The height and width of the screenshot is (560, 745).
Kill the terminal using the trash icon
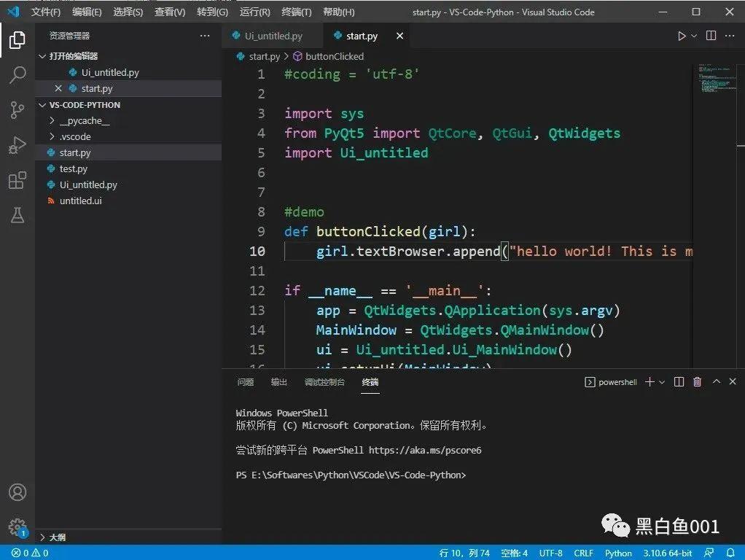[697, 381]
